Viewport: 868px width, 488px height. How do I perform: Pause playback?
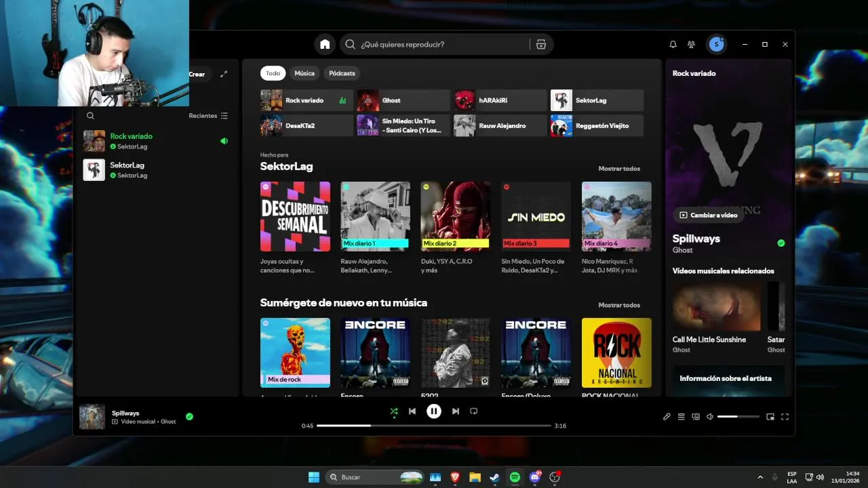pos(434,411)
